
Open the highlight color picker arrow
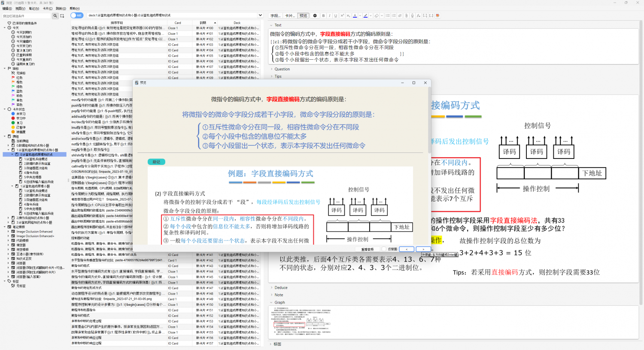(371, 15)
